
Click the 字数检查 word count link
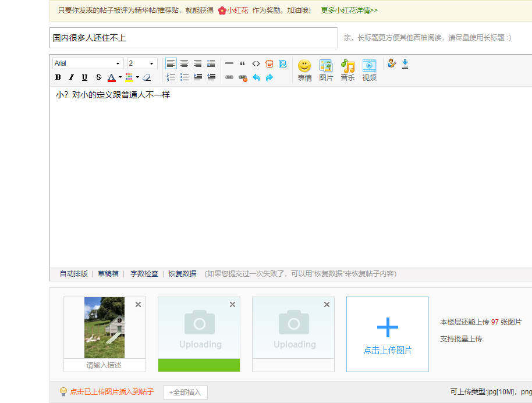click(144, 273)
